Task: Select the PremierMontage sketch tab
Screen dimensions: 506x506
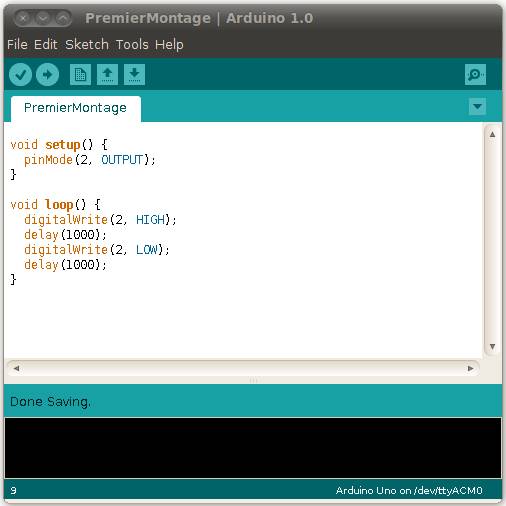Action: pos(76,109)
